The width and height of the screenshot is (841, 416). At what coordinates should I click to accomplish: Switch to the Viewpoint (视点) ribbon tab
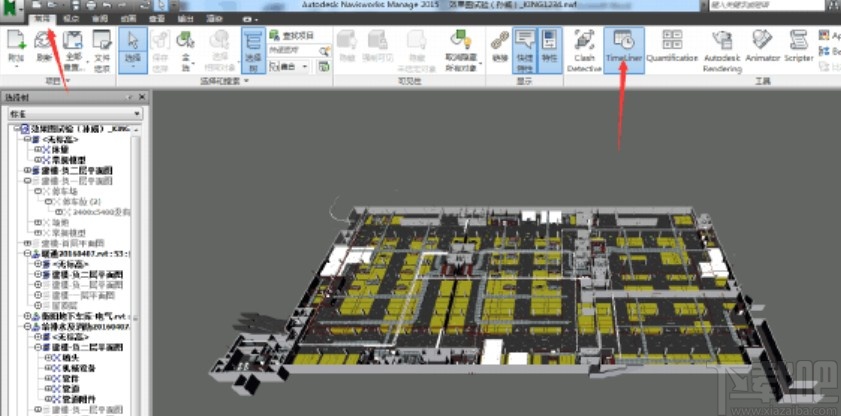71,18
